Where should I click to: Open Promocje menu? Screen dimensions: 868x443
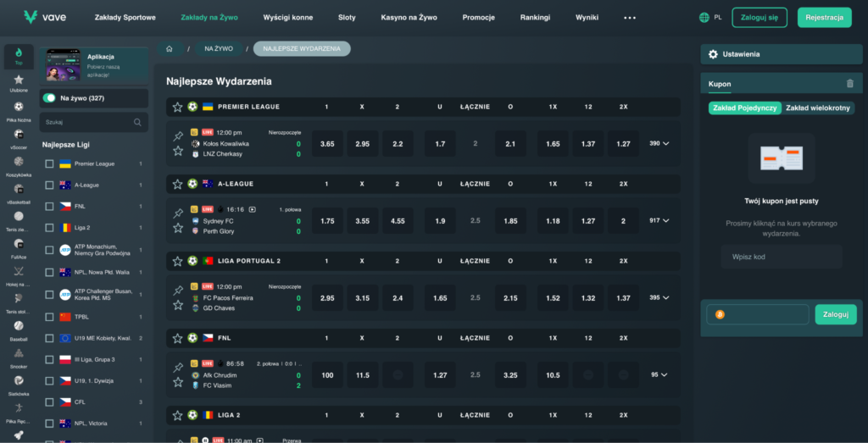[478, 17]
